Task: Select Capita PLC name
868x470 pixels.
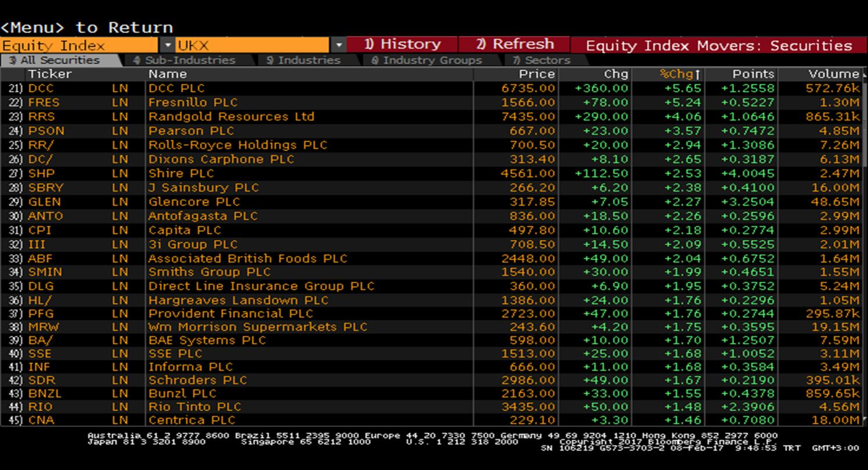Action: 185,230
